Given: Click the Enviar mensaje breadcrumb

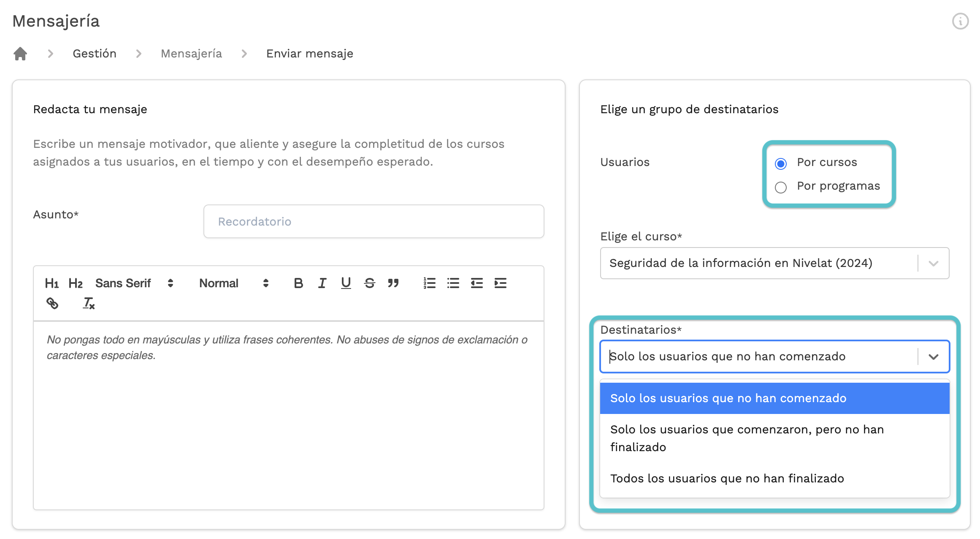Looking at the screenshot, I should pos(310,54).
